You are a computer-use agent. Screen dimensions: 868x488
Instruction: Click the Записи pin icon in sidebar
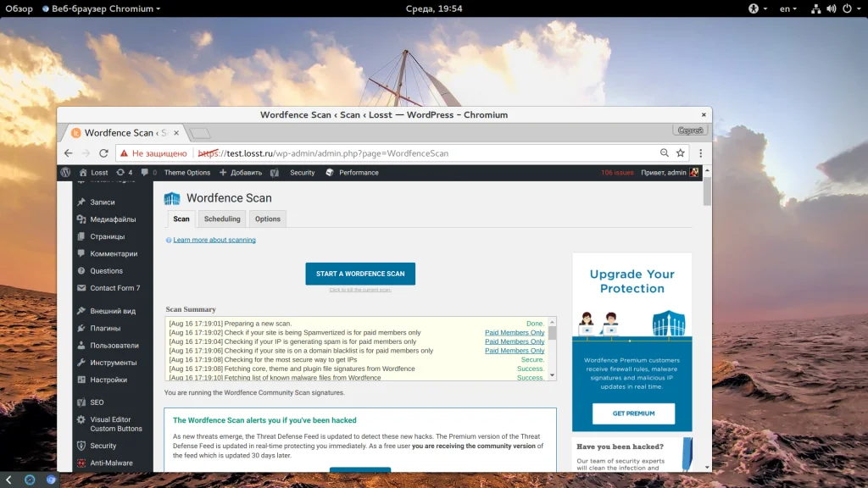click(81, 202)
